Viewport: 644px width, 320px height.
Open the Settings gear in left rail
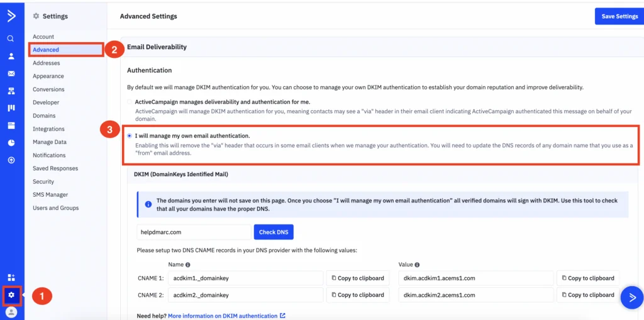pos(11,295)
